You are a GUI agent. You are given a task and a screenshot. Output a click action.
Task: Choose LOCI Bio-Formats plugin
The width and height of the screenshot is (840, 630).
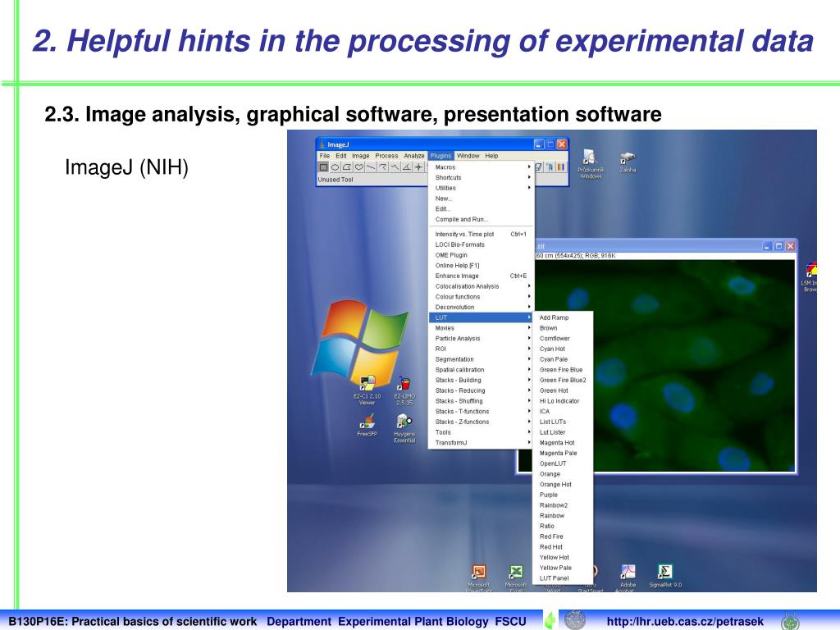tap(482, 244)
